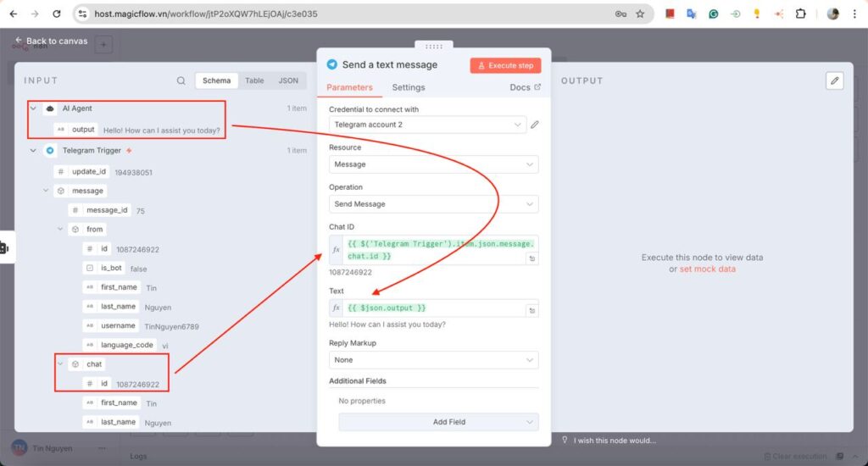Click the Execute step button

click(x=505, y=65)
